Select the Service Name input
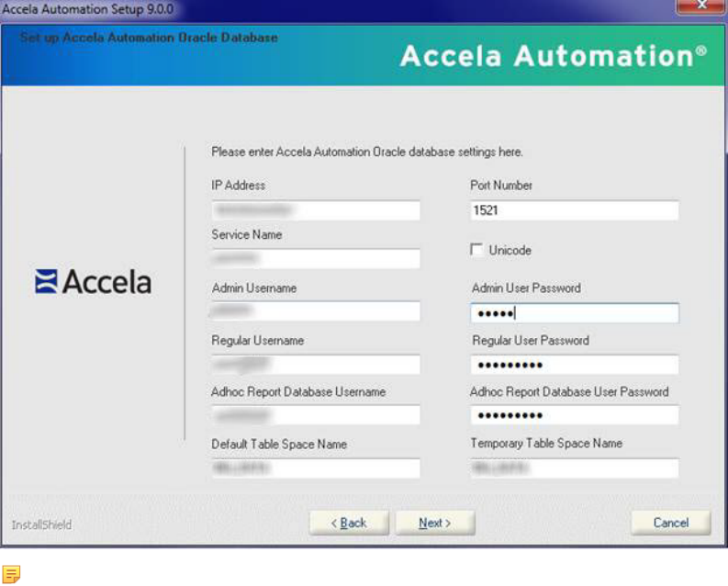Image resolution: width=728 pixels, height=586 pixels. [316, 259]
